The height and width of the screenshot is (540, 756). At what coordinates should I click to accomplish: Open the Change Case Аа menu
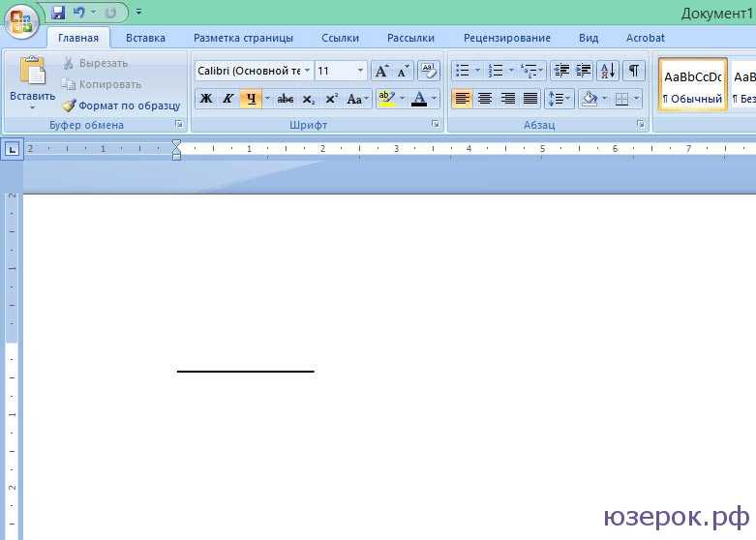[x=358, y=99]
